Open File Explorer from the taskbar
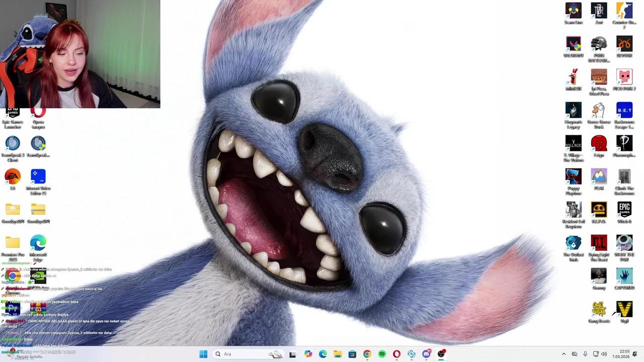Screen dimensions: 644x362 click(338, 354)
